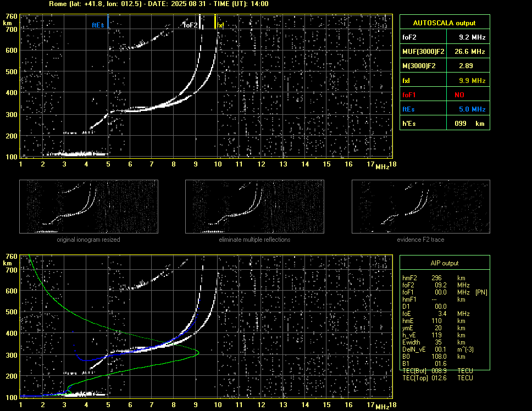Click the yellow fxI marker on top ionogram
Screen dimensions: 532x411
point(215,21)
